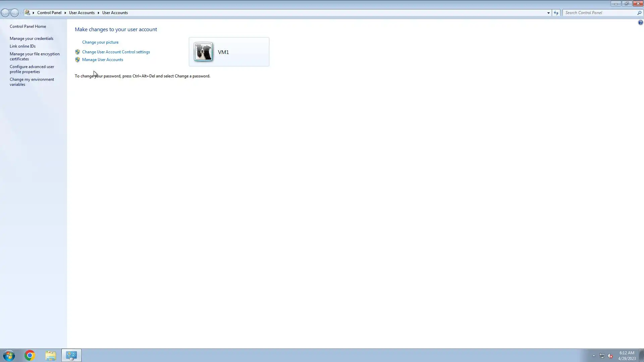Click the Change your picture link
Image resolution: width=644 pixels, height=362 pixels.
click(100, 42)
